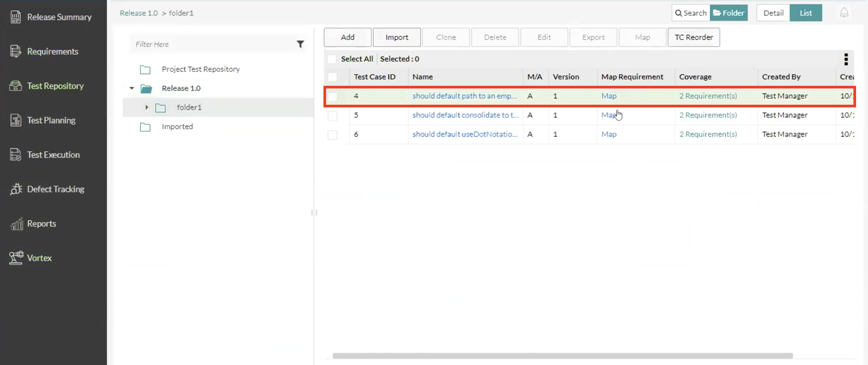Click the Edit button
Image resolution: width=868 pixels, height=365 pixels.
click(x=544, y=37)
